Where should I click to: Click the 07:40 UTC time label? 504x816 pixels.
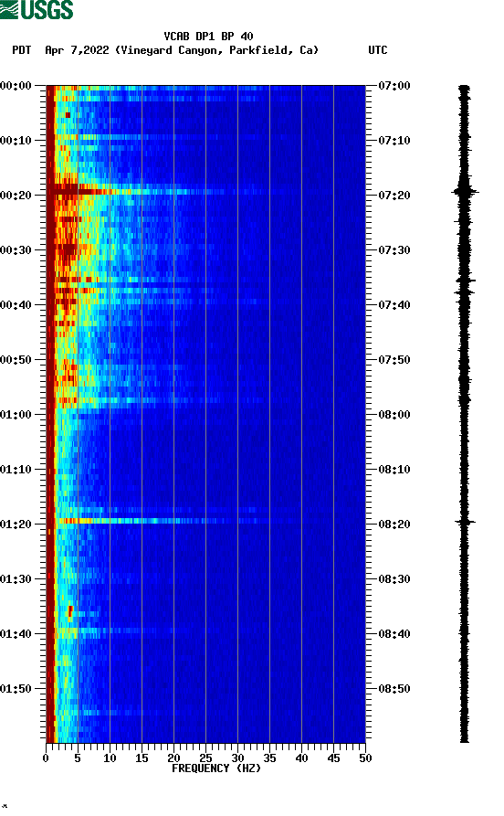(394, 304)
